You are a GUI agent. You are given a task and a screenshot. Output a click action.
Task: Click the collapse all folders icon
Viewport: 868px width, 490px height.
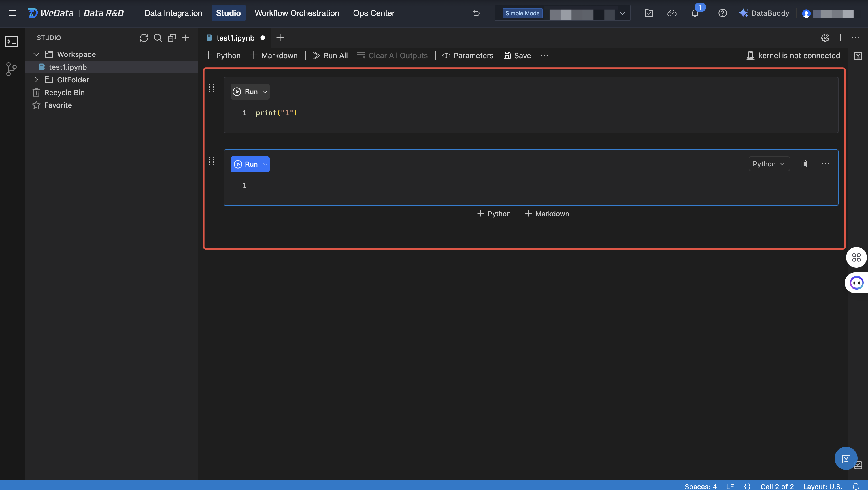(172, 38)
